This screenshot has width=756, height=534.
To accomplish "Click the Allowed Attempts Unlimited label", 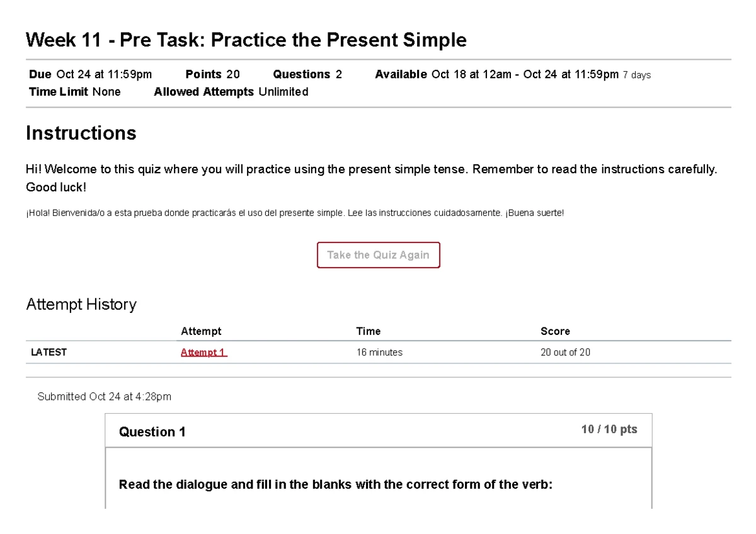I will [231, 91].
